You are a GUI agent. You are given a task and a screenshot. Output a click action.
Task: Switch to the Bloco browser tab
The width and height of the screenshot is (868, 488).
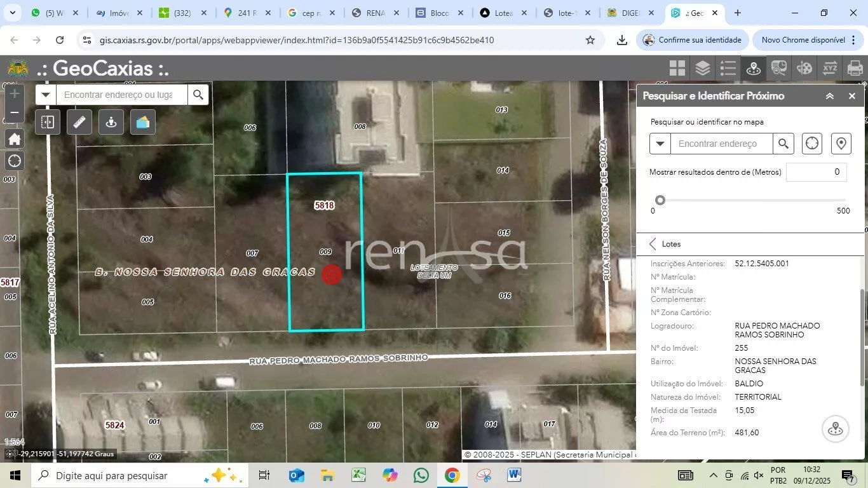(440, 13)
